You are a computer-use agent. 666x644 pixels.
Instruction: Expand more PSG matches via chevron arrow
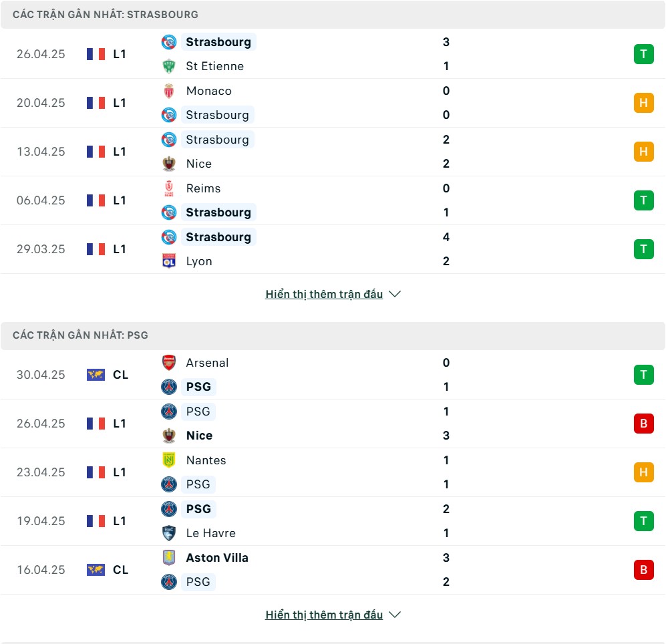coord(395,615)
